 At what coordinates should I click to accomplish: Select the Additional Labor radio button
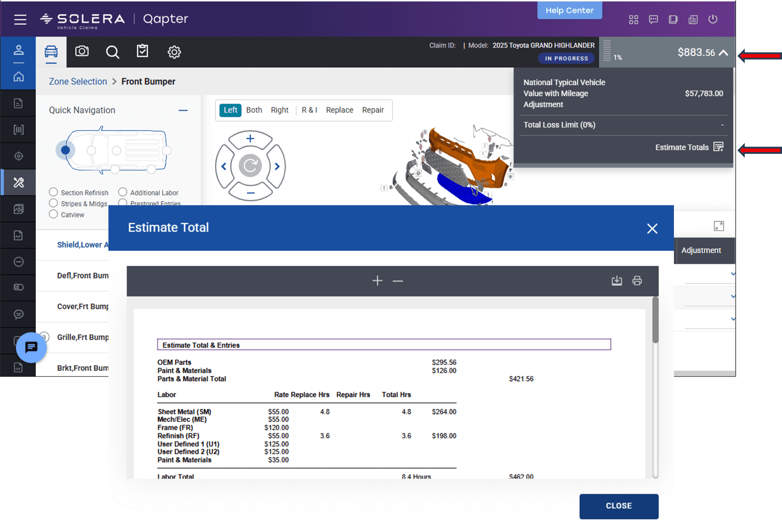122,192
